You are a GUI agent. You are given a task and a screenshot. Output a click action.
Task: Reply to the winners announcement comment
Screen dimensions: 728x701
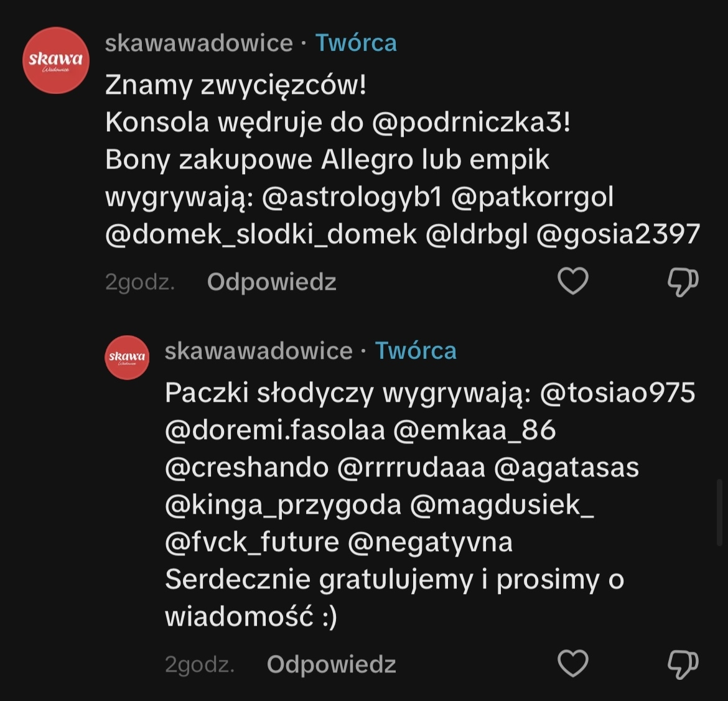[271, 282]
